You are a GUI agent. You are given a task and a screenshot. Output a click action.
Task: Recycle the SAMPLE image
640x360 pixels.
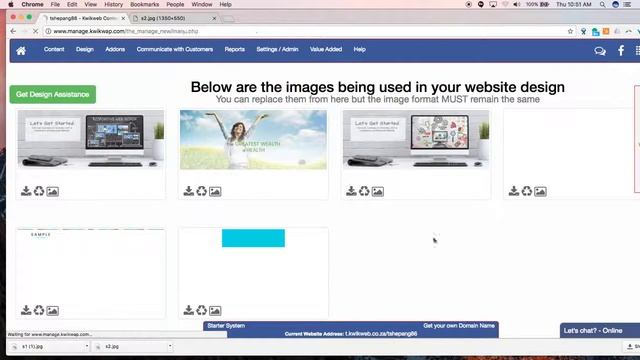(39, 310)
